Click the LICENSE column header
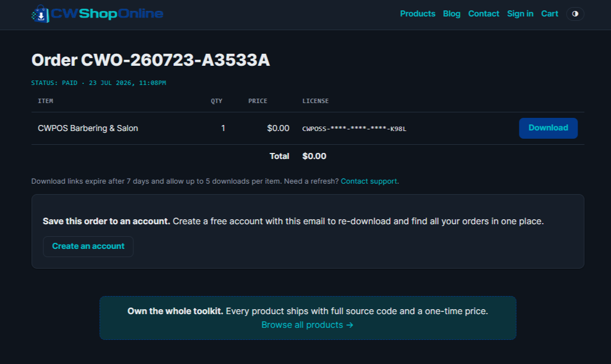Screen dimensions: 611x364 coord(315,101)
